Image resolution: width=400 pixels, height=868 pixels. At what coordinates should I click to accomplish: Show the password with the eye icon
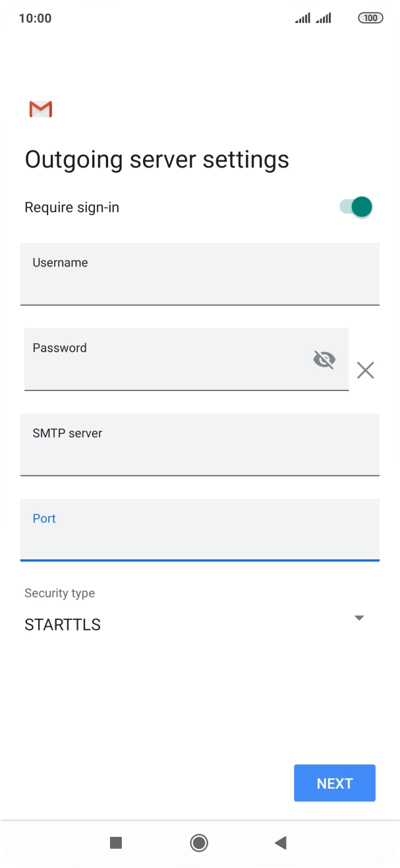[324, 359]
